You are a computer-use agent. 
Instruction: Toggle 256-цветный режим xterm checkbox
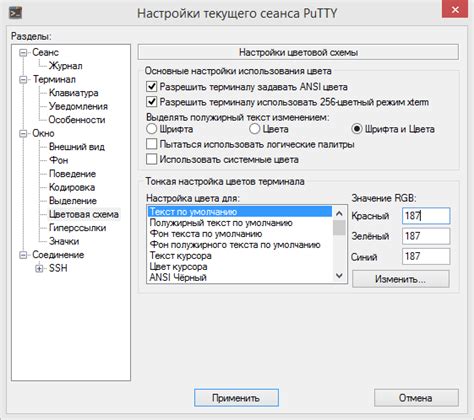point(152,102)
